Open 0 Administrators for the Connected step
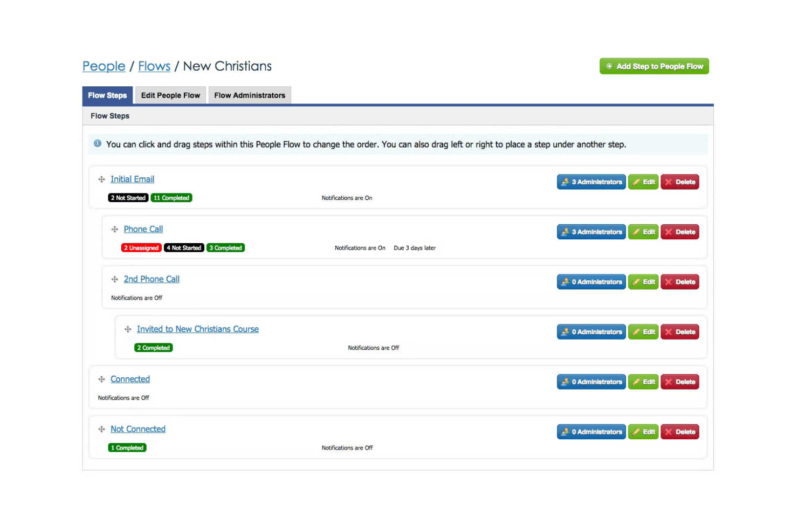 pos(591,382)
